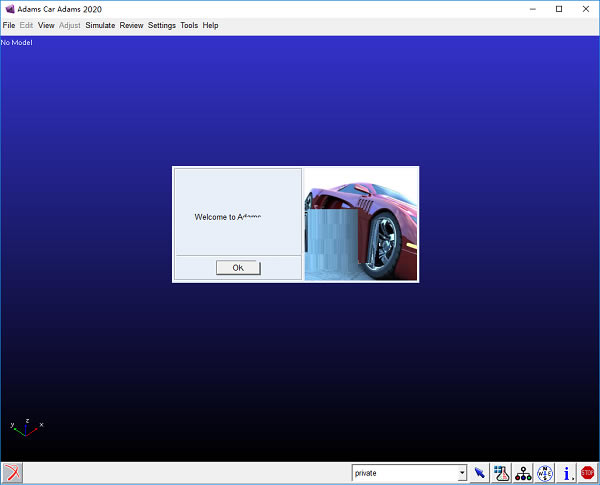Click the XYZ coordinate axes triad
The width and height of the screenshot is (600, 485).
[x=26, y=427]
